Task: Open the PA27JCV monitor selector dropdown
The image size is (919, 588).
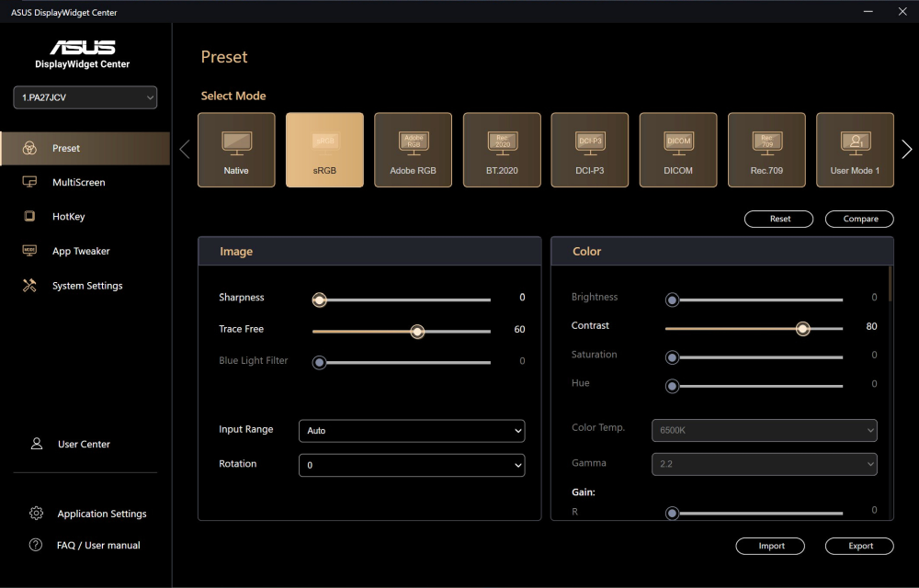Action: (x=85, y=97)
